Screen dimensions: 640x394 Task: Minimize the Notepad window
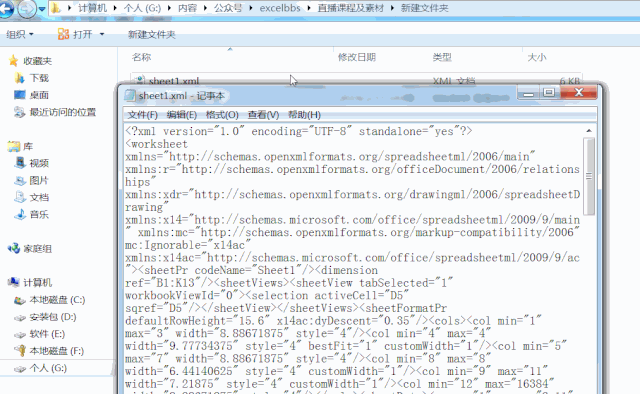point(529,93)
